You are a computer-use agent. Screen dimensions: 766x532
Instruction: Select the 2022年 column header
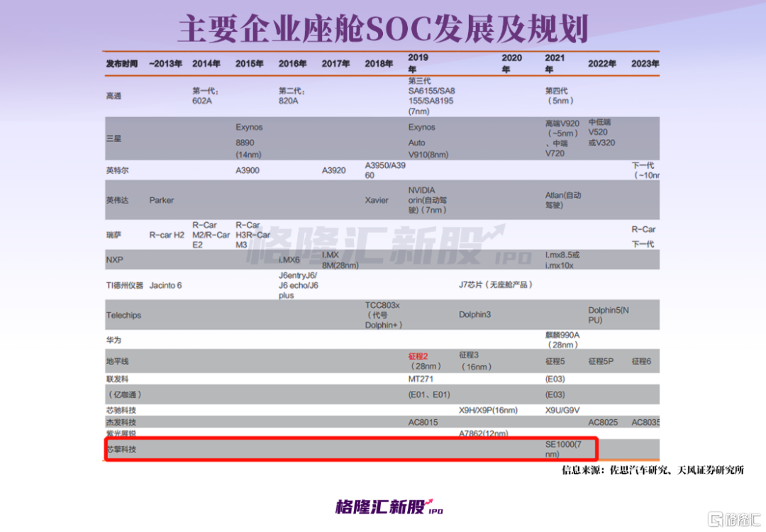[x=602, y=64]
